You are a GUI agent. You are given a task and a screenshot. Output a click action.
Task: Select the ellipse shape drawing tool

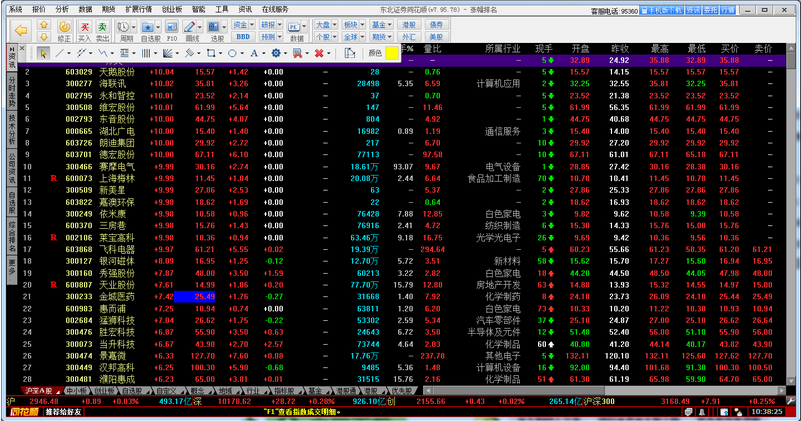pos(232,53)
